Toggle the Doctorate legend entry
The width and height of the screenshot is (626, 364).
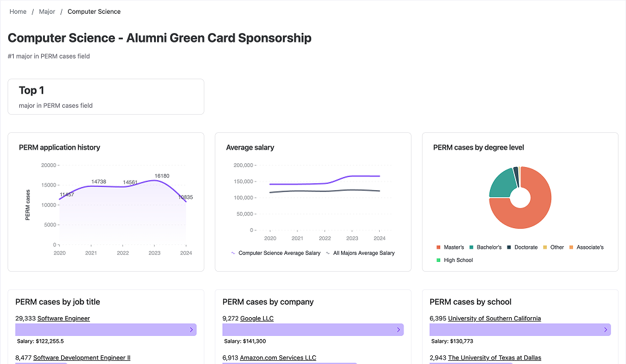click(x=522, y=247)
